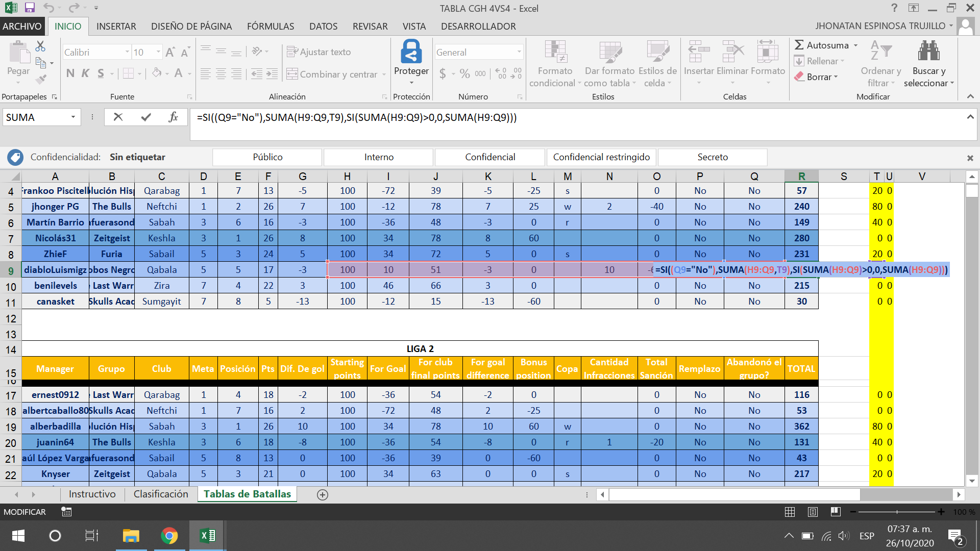Switch to DATOS ribbon tab
Viewport: 980px width, 551px height.
tap(324, 26)
